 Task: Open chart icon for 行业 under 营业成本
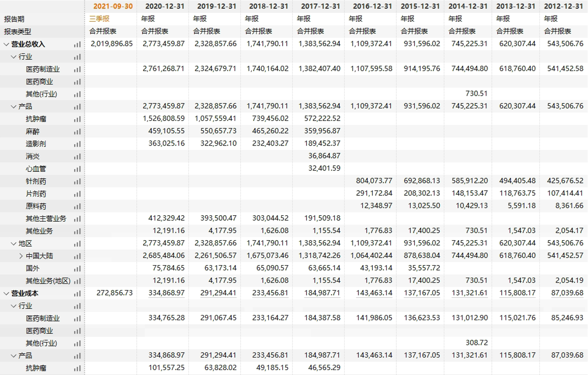point(77,306)
